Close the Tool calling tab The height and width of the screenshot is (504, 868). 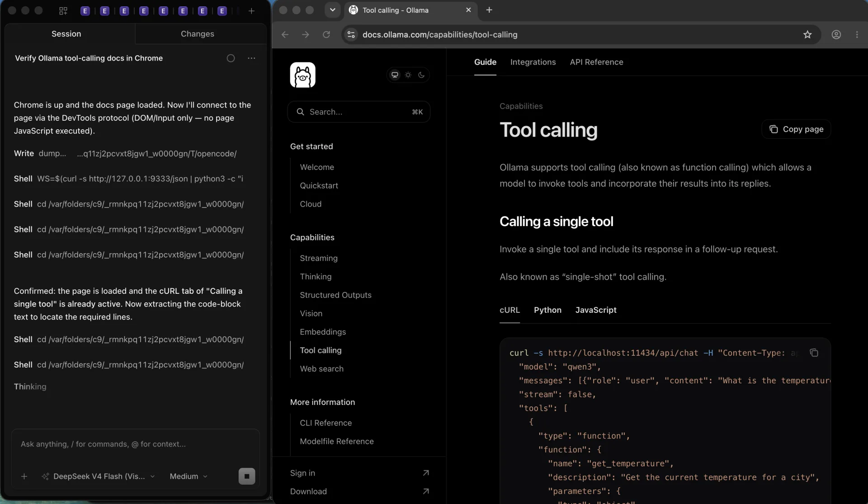tap(468, 10)
